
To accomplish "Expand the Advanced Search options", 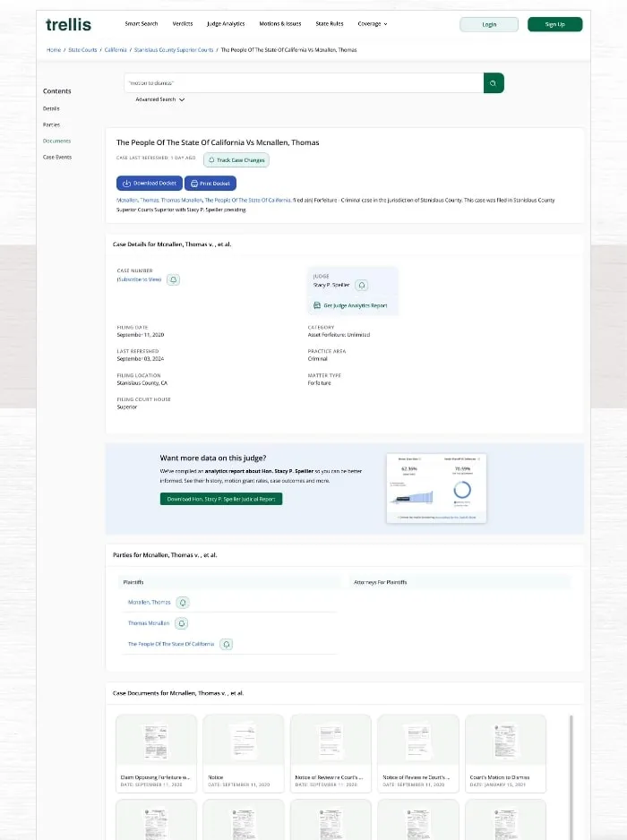I will tap(159, 99).
